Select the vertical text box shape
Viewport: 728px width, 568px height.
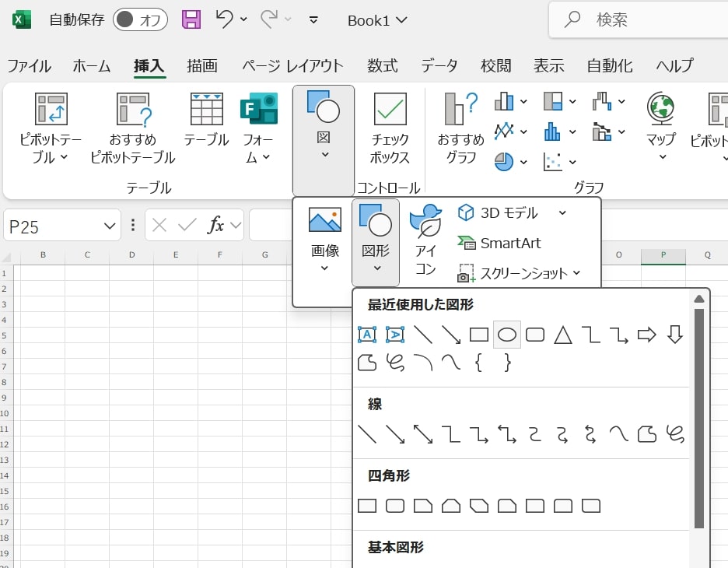click(x=395, y=335)
